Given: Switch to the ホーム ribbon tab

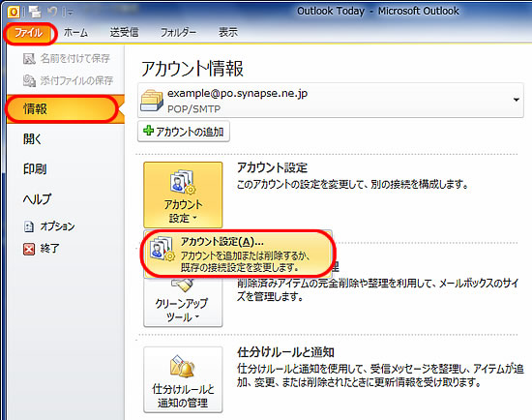Looking at the screenshot, I should [75, 33].
